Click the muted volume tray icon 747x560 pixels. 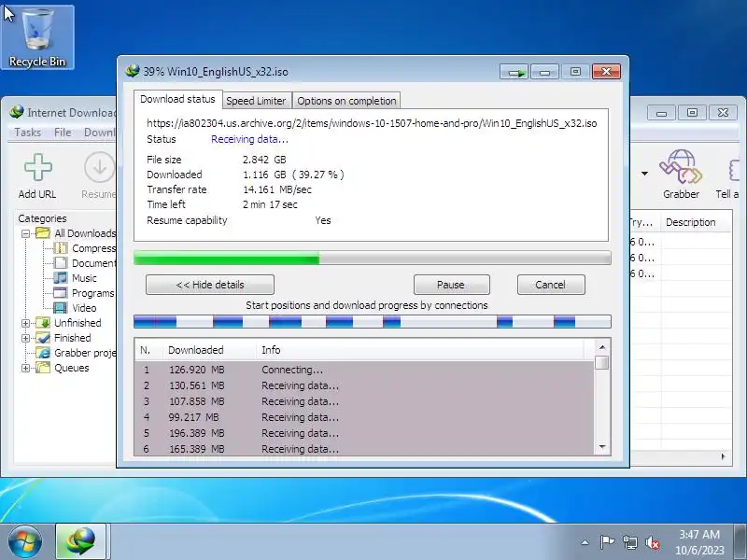652,542
